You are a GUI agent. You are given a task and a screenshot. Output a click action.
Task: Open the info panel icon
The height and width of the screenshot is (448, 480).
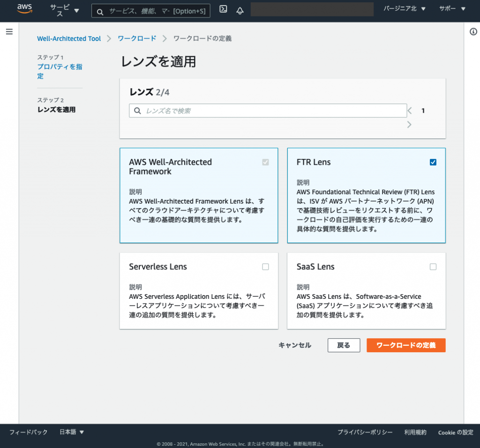click(x=473, y=31)
